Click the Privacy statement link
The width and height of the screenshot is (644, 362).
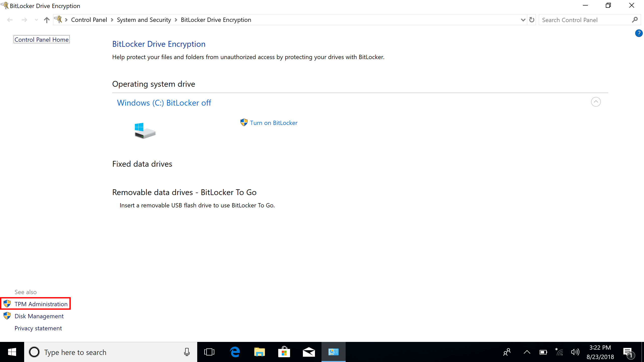tap(38, 328)
